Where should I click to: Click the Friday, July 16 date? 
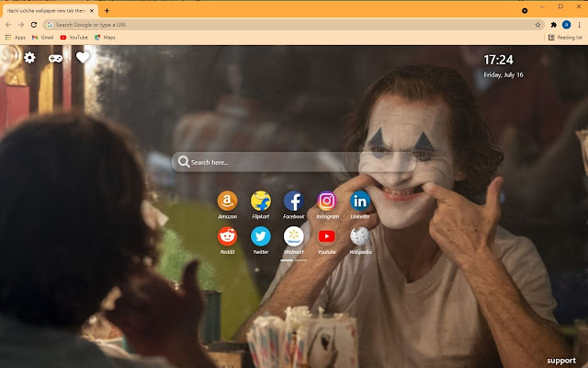pyautogui.click(x=503, y=75)
